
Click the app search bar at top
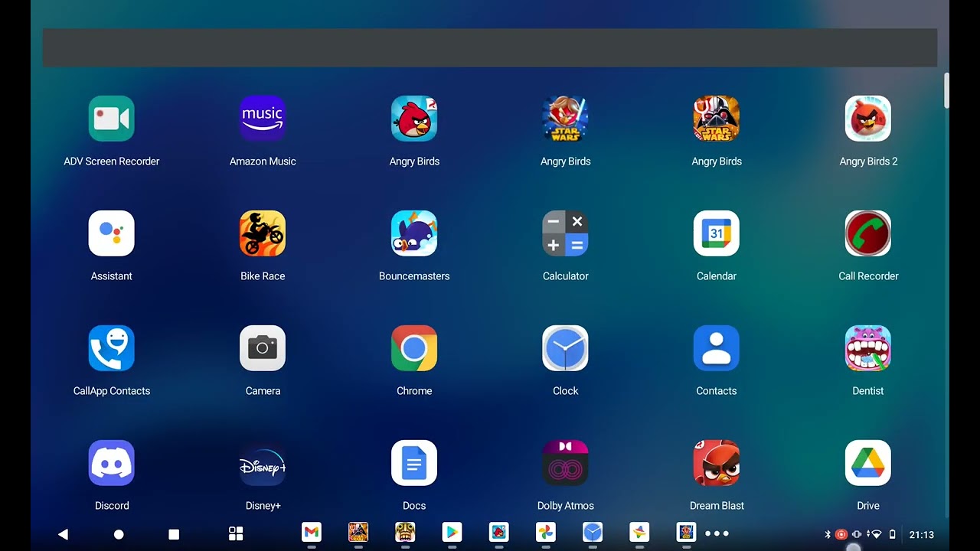[490, 47]
